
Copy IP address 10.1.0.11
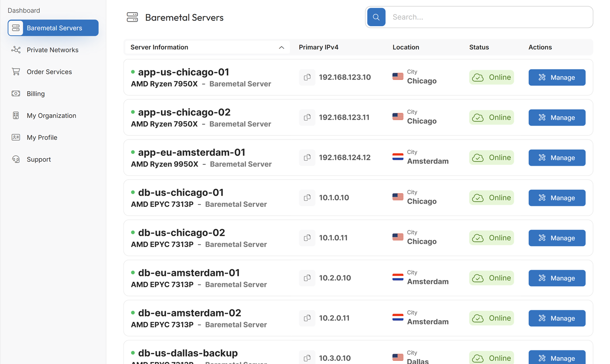(x=307, y=238)
